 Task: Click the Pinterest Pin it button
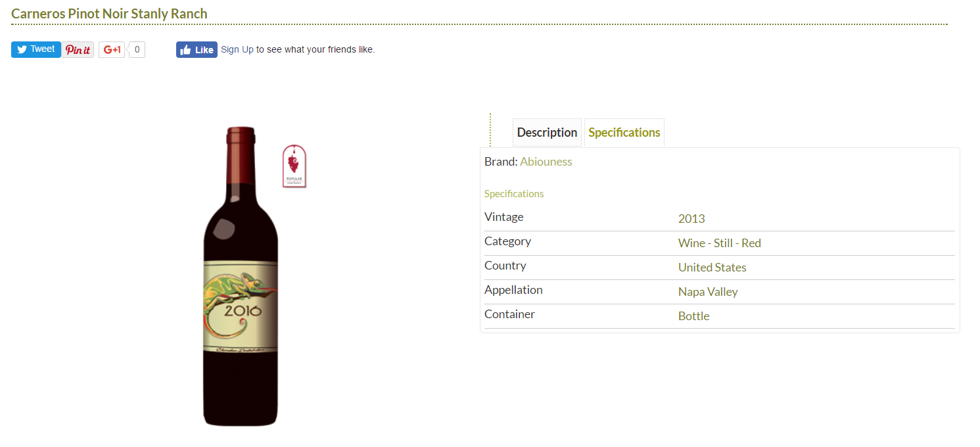(x=78, y=50)
